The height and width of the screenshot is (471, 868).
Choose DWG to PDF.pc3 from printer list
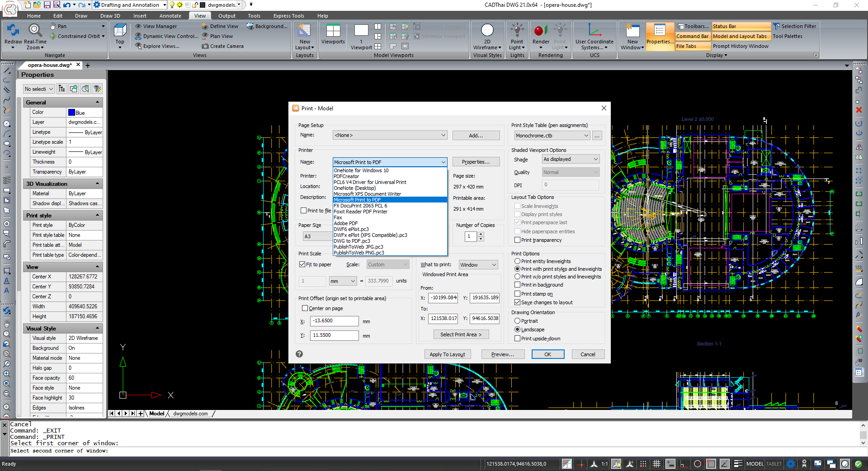coord(352,241)
